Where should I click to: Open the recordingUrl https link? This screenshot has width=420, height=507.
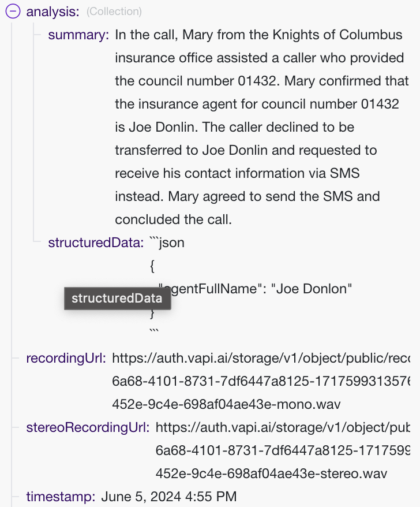coord(261,358)
